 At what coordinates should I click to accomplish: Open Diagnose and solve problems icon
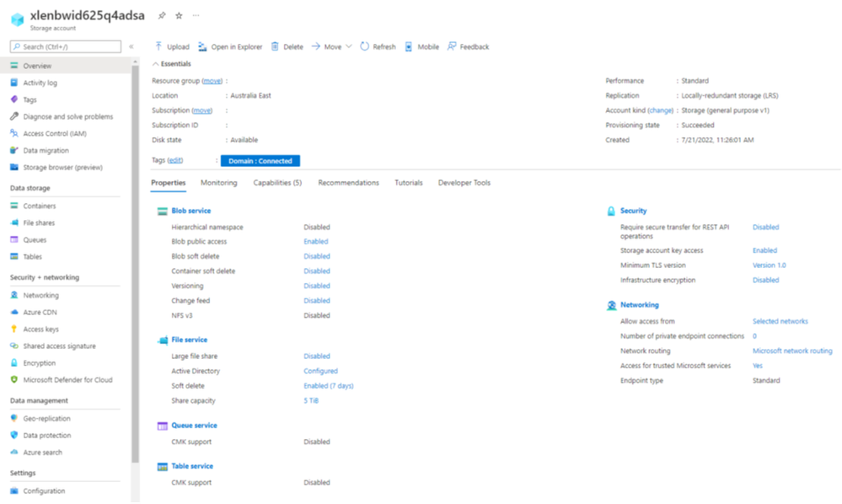[x=14, y=116]
